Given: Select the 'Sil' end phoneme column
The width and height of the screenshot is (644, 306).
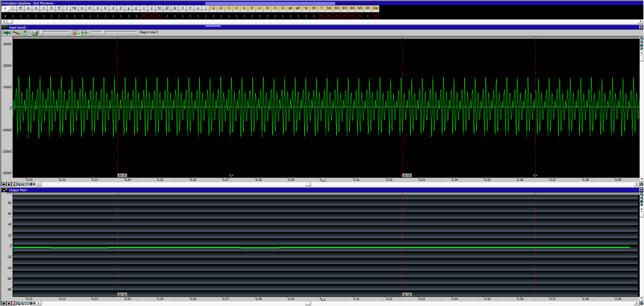Looking at the screenshot, I should tap(368, 8).
